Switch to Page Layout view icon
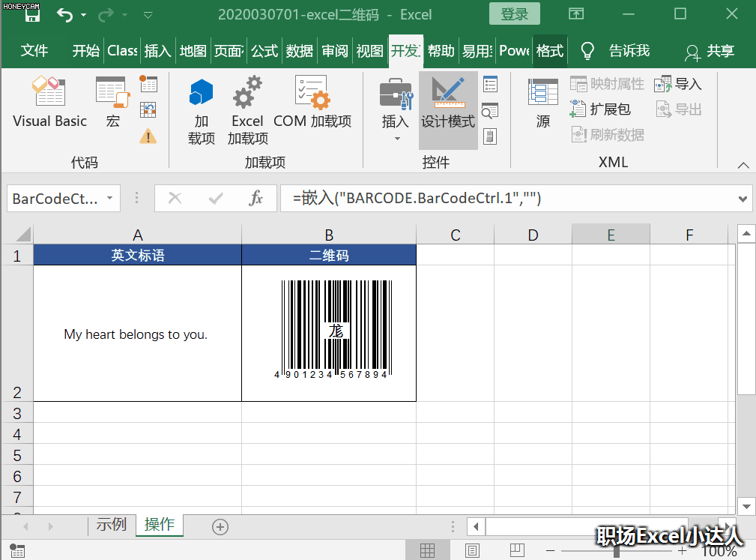 click(472, 550)
